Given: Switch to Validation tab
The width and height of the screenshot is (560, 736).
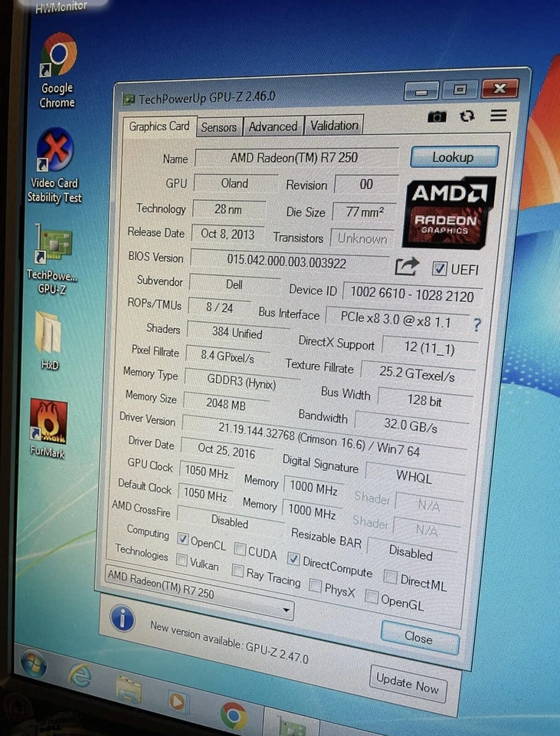Looking at the screenshot, I should (x=335, y=125).
